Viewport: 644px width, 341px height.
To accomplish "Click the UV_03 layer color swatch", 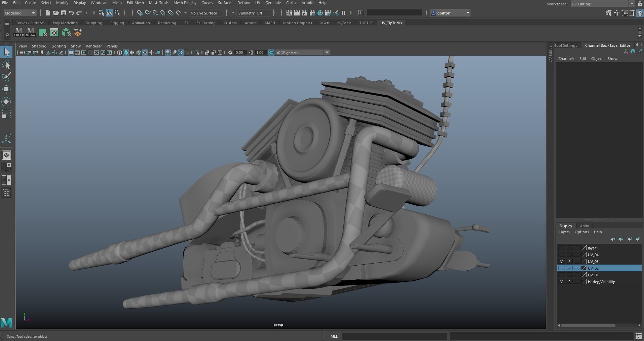I will (584, 262).
